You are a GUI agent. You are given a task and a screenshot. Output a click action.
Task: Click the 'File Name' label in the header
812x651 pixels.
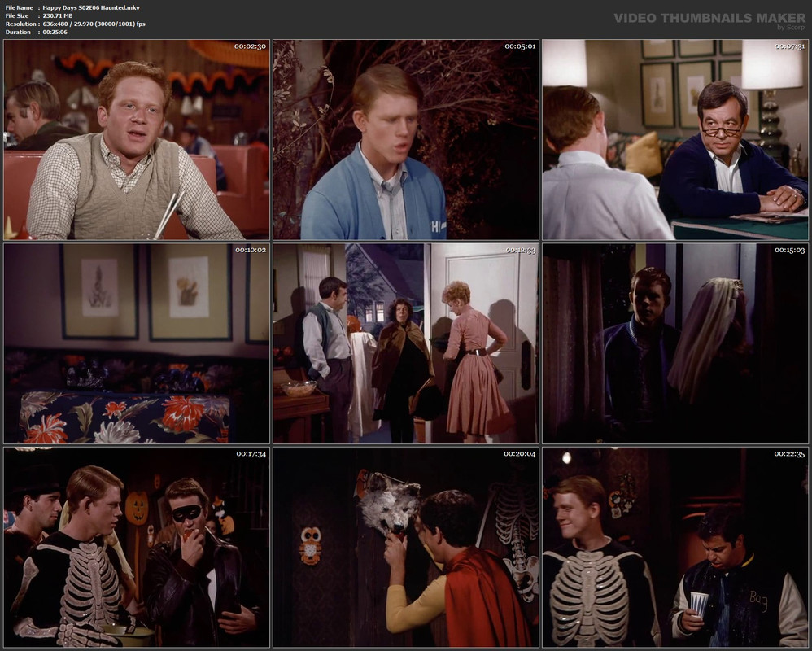click(x=20, y=8)
